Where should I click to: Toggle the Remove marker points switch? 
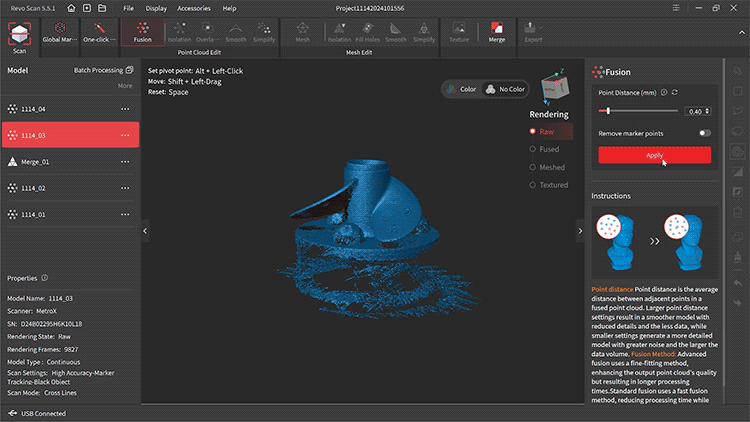click(704, 133)
